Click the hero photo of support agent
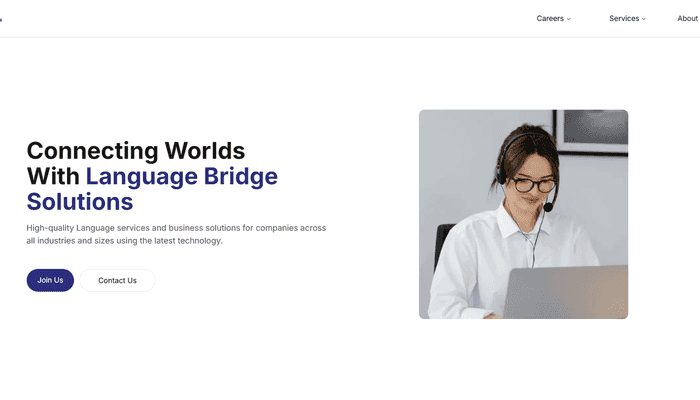 [x=523, y=214]
